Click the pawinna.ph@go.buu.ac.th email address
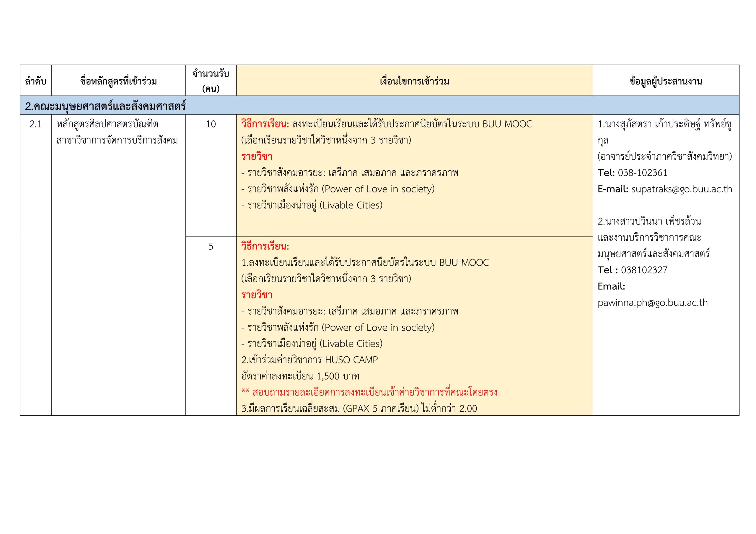 pos(652,303)
